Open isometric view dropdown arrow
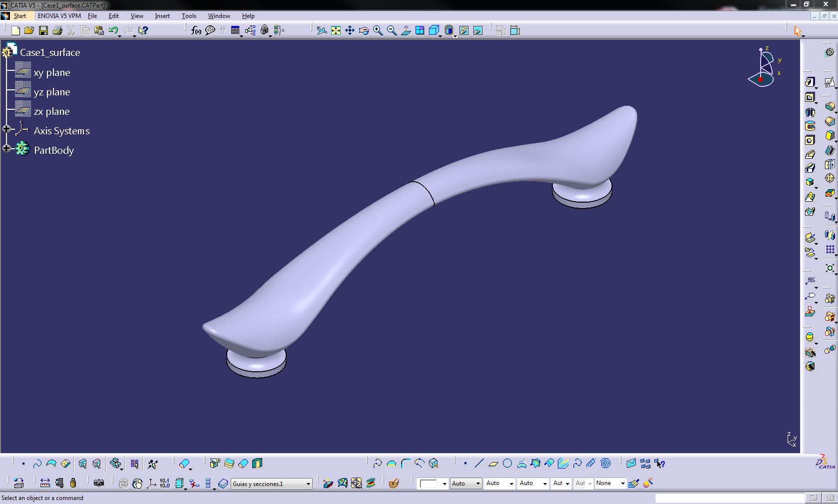Viewport: 838px width, 504px height. click(440, 35)
